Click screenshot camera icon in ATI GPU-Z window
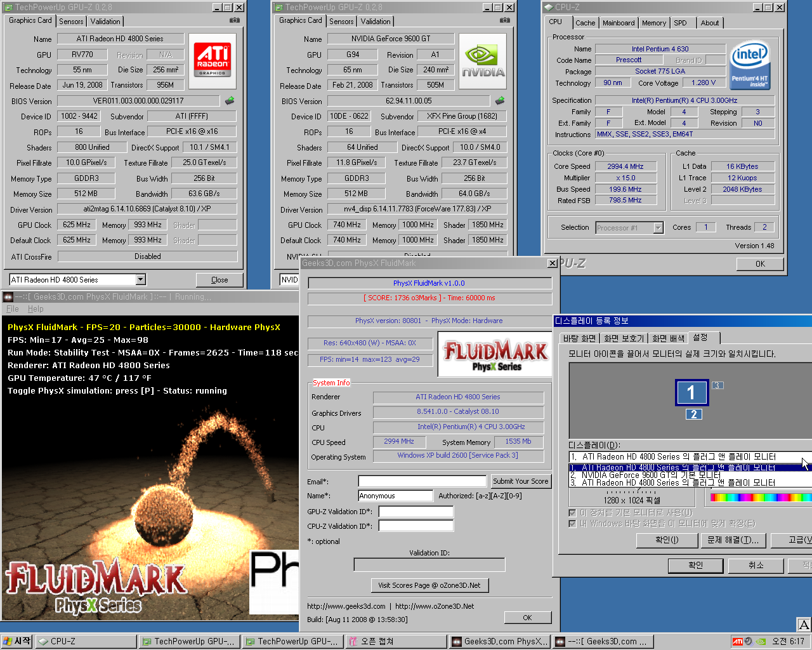 235,20
